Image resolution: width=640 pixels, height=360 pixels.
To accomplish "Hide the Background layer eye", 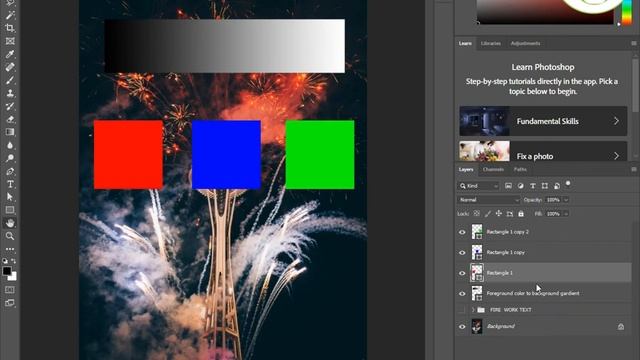I will coord(462,327).
